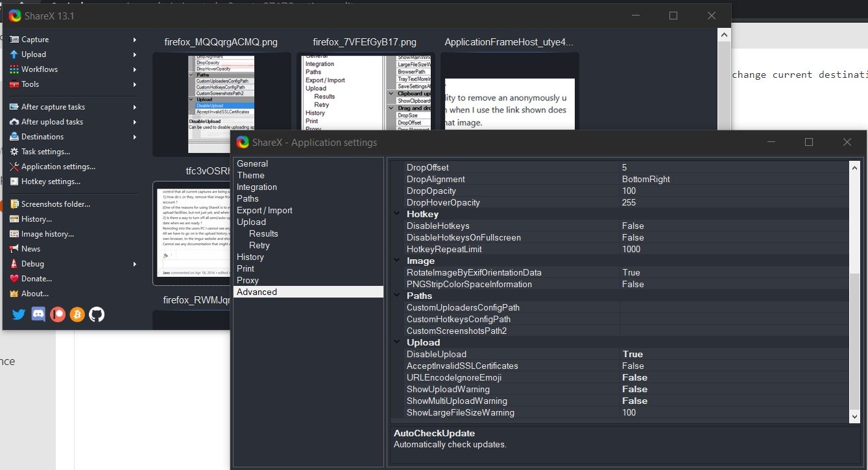Image resolution: width=868 pixels, height=470 pixels.
Task: Expand the Destinations submenu arrow
Action: [x=135, y=137]
